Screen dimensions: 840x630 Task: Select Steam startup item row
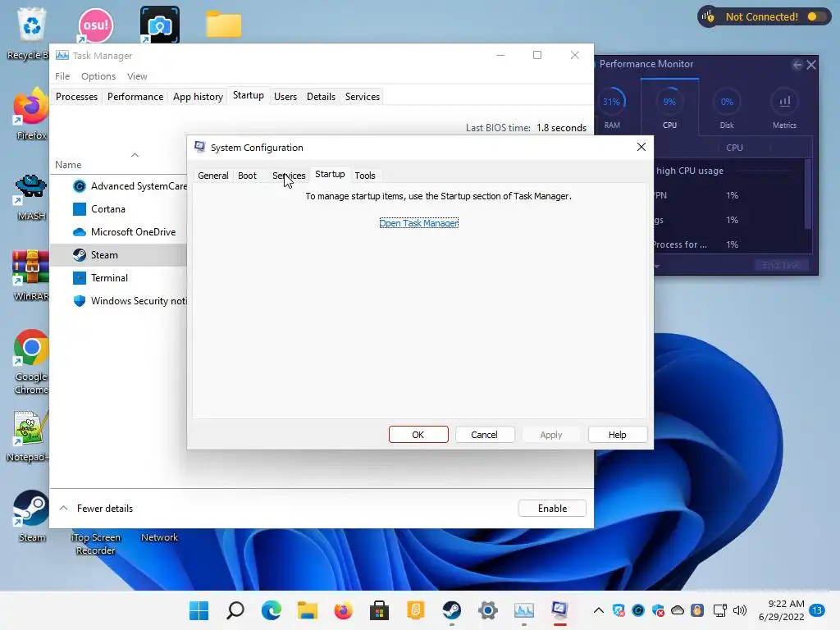119,255
